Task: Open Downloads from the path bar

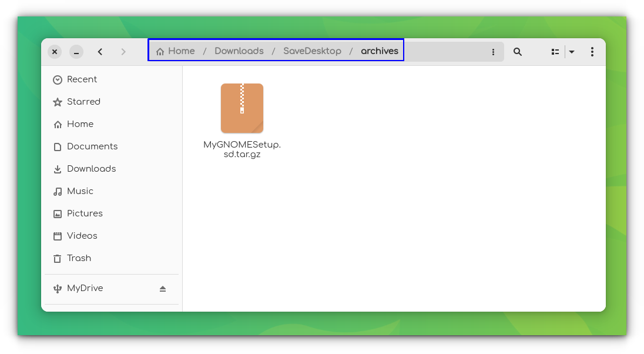Action: (239, 51)
